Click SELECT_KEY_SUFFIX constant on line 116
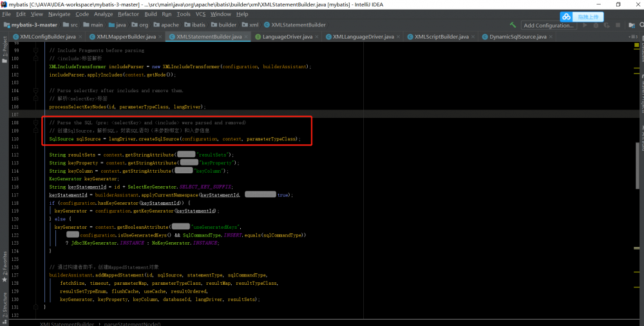Image resolution: width=644 pixels, height=326 pixels. pyautogui.click(x=206, y=187)
